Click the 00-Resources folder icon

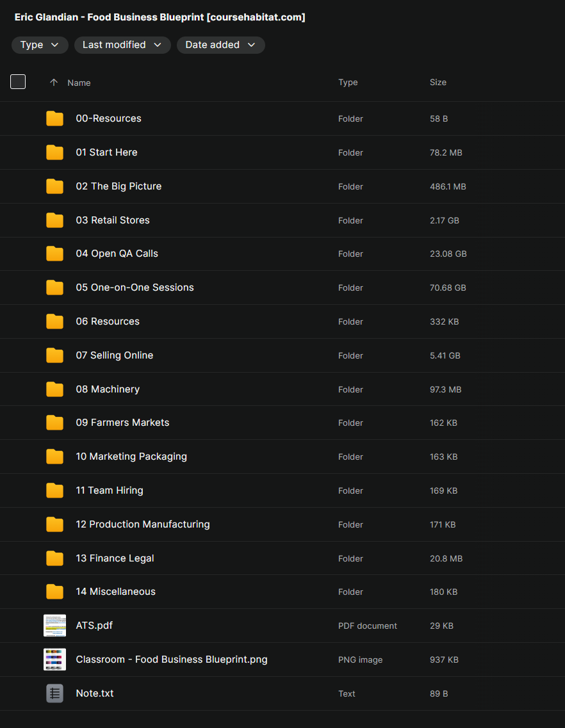click(x=54, y=118)
